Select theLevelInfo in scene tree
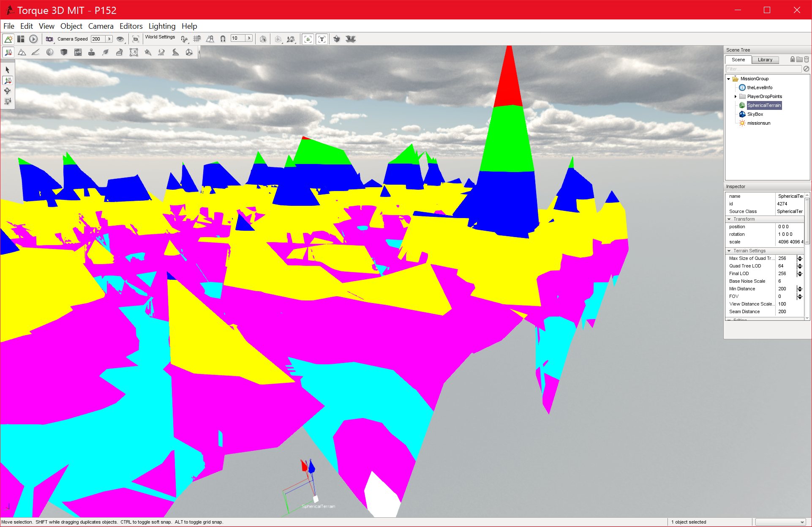Viewport: 812px width, 527px height. [x=760, y=88]
